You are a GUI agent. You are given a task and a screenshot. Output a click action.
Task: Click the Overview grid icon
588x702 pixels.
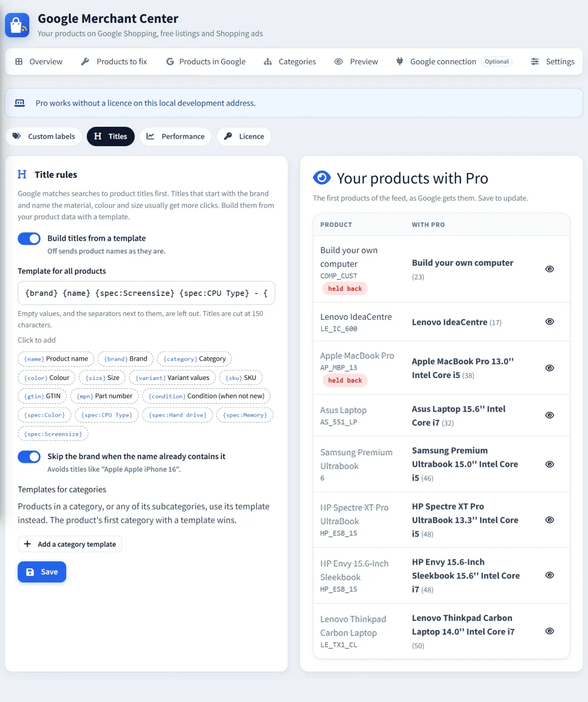coord(19,62)
